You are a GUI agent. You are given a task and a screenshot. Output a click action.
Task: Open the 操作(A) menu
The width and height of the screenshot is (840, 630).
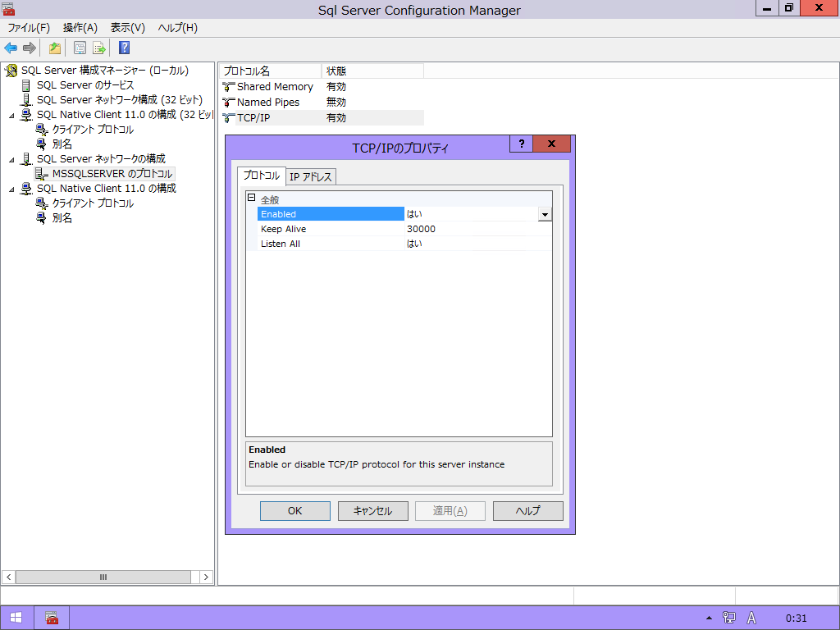click(80, 28)
